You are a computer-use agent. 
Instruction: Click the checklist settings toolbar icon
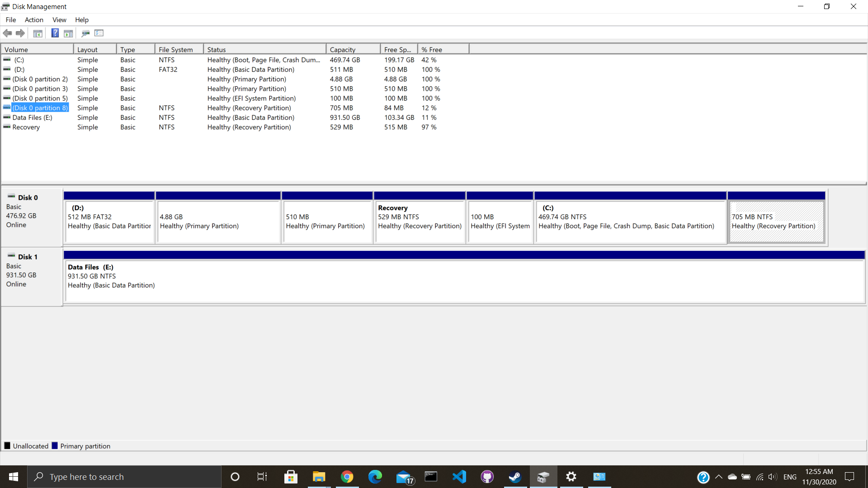tap(99, 33)
